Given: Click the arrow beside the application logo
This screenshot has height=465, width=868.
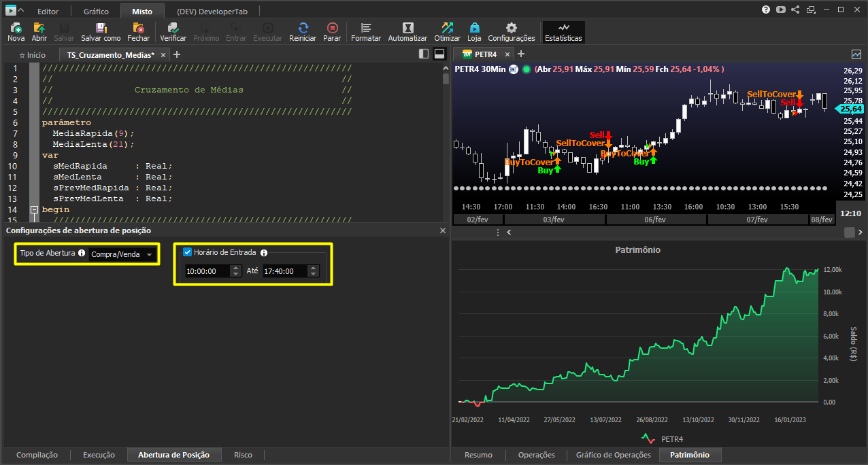Looking at the screenshot, I should 21,11.
